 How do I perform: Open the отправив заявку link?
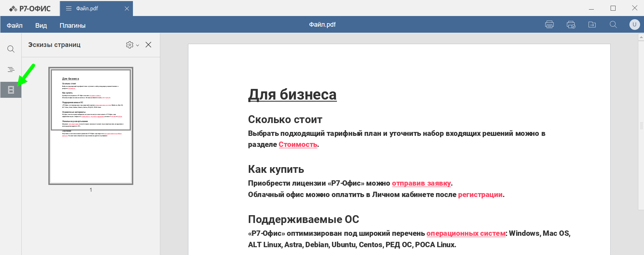pyautogui.click(x=421, y=184)
